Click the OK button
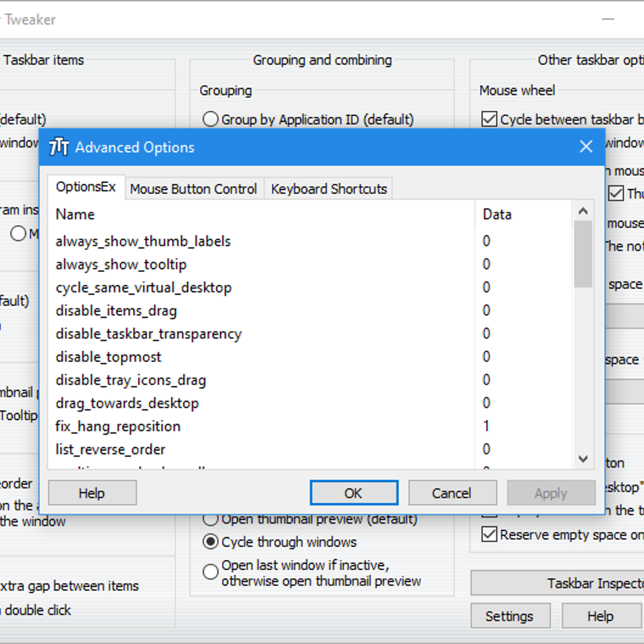The width and height of the screenshot is (644, 644). (353, 493)
